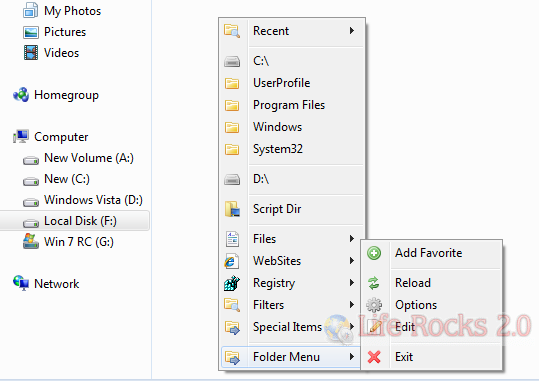The height and width of the screenshot is (381, 539).
Task: Open Pictures in navigation pane
Action: [x=65, y=32]
